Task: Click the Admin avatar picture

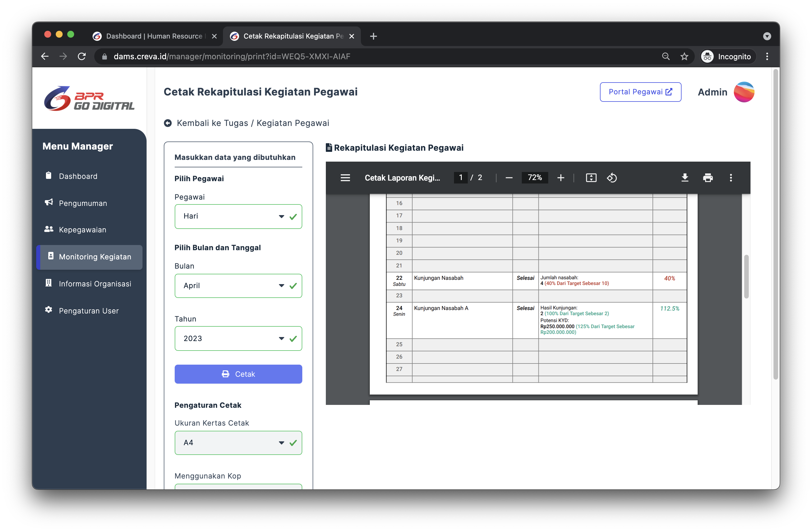Action: coord(744,92)
